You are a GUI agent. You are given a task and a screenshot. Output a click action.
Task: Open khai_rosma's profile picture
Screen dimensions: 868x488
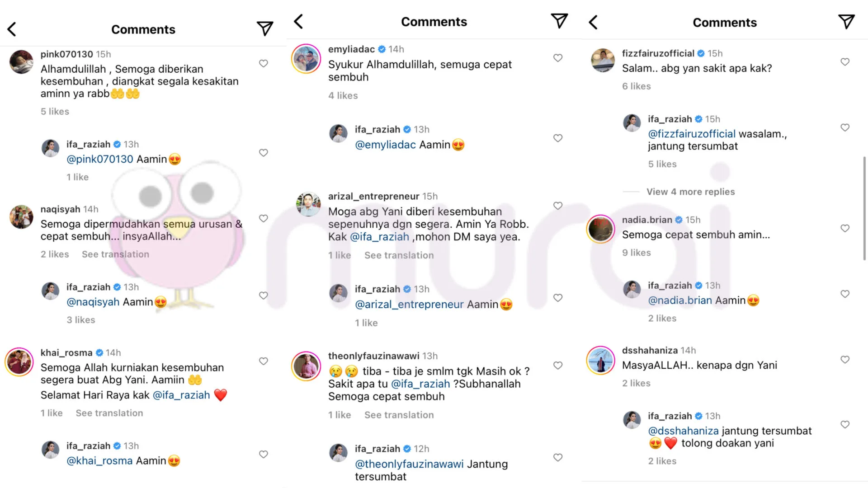pyautogui.click(x=19, y=362)
